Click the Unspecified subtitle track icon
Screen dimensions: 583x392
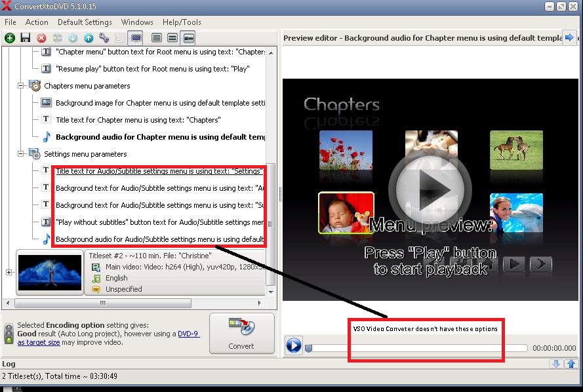(96, 289)
